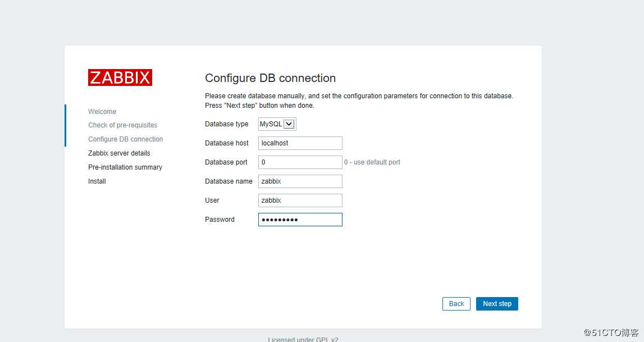Click the Database host field
The height and width of the screenshot is (342, 644).
(300, 143)
